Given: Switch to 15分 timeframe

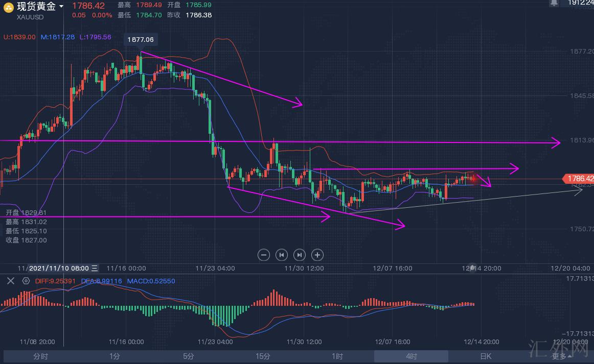Looking at the screenshot, I should (263, 356).
